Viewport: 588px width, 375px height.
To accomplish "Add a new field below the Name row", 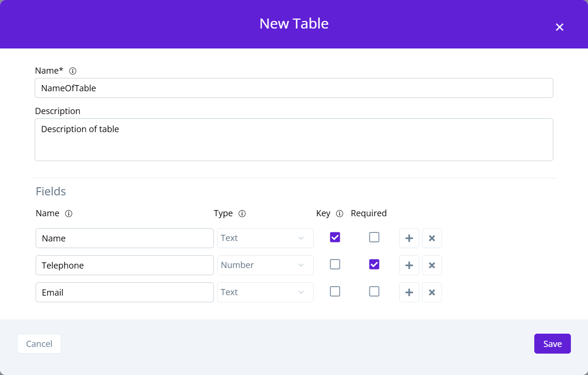I will click(x=409, y=238).
